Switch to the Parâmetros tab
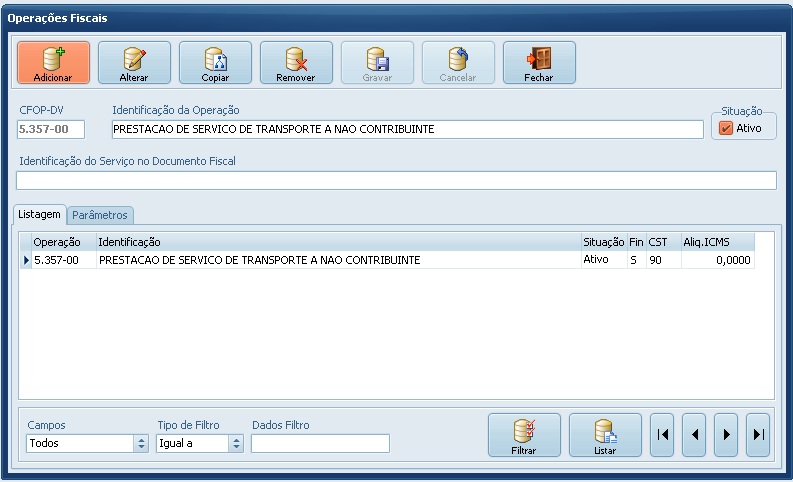Screen dimensions: 793x482 [x=100, y=215]
